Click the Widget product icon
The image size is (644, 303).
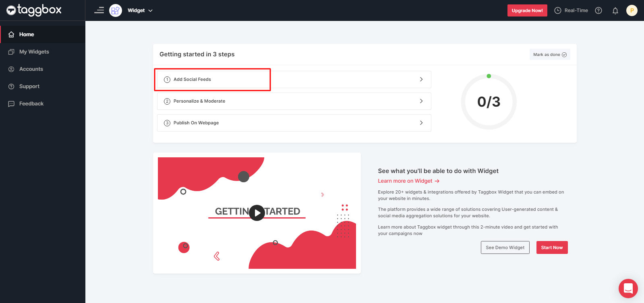pos(116,10)
